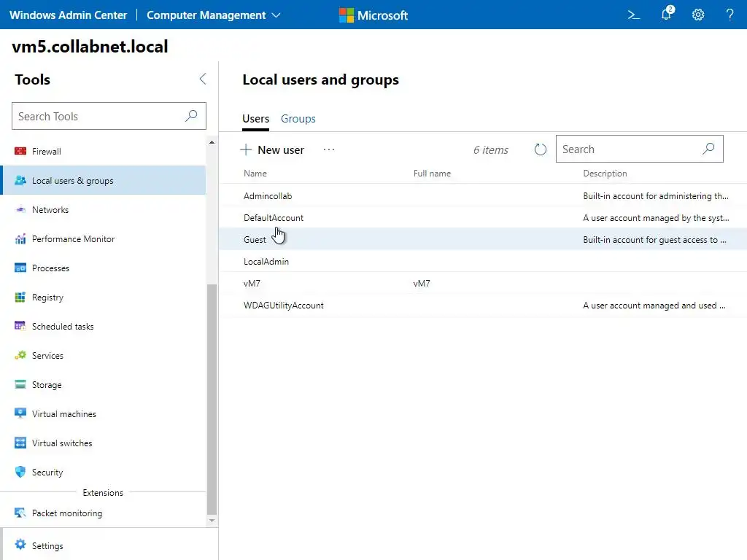Click the Search Tools input field
This screenshot has height=560, width=747.
coord(98,116)
